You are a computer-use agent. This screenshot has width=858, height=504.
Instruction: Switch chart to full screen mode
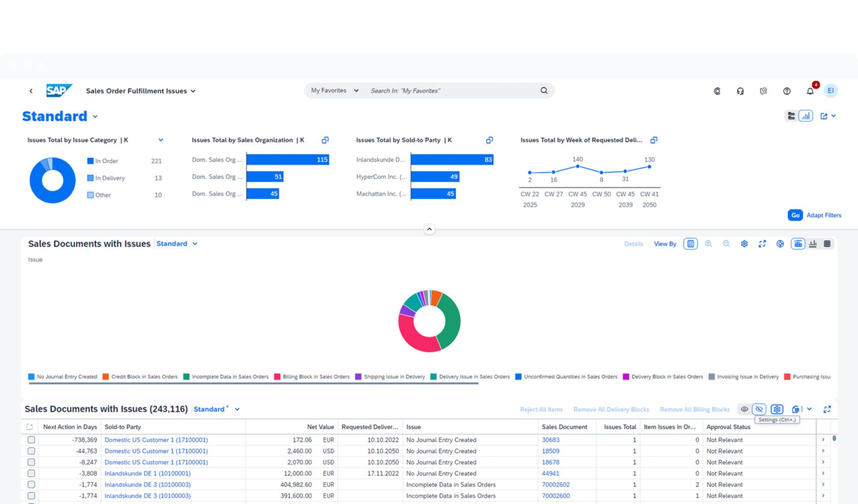click(762, 244)
